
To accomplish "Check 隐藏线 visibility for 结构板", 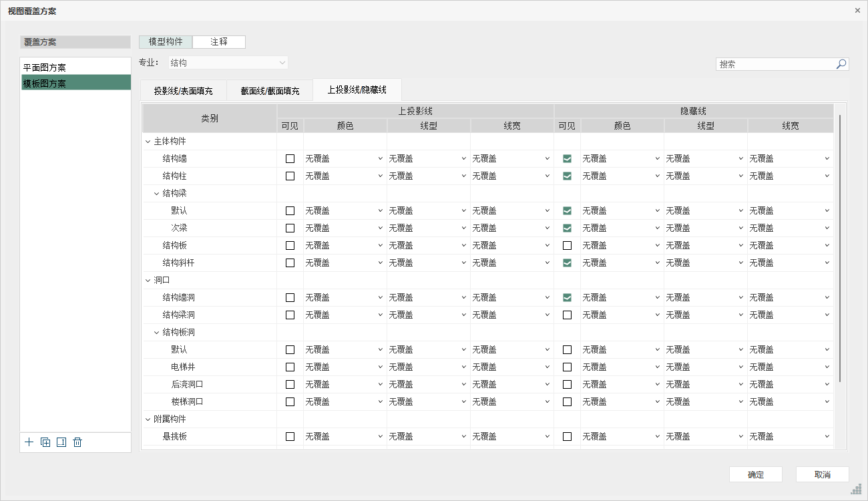I will (x=567, y=245).
